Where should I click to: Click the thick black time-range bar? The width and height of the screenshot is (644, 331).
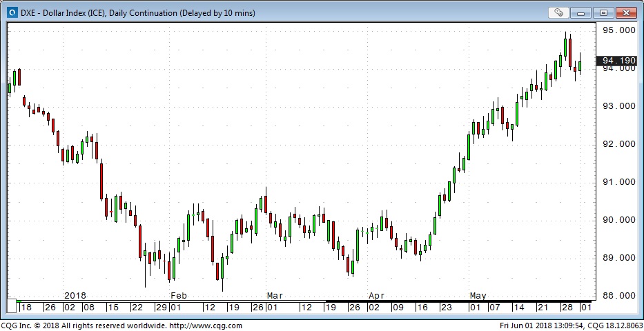point(456,301)
